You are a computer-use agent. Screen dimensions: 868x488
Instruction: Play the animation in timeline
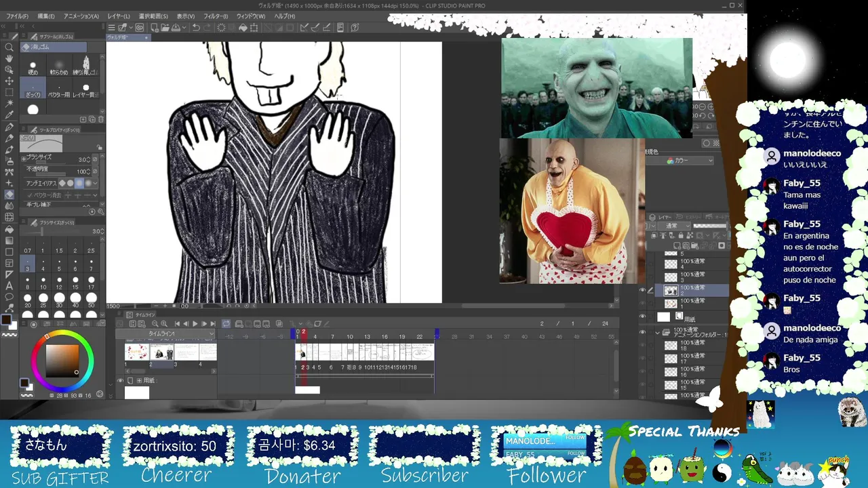point(195,324)
